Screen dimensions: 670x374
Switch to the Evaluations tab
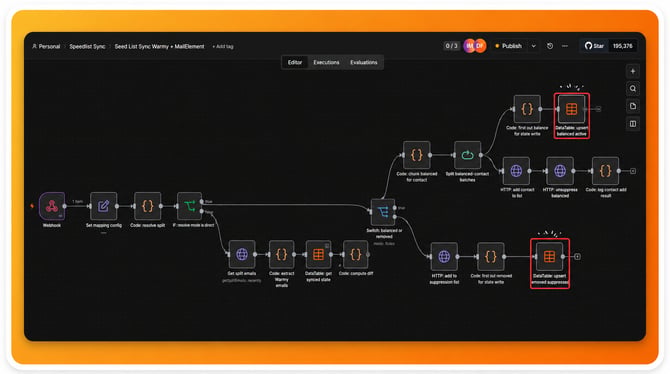(x=364, y=62)
